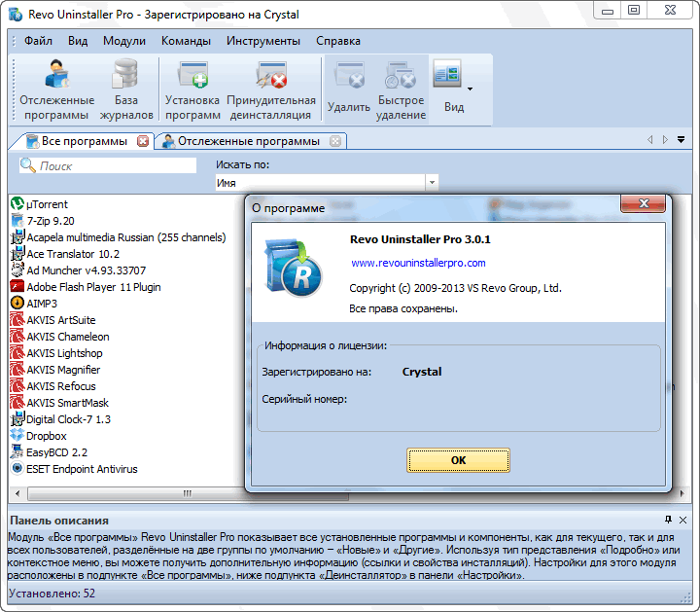The height and width of the screenshot is (612, 700).
Task: Click the Revo Uninstaller title bar icon
Action: click(16, 15)
